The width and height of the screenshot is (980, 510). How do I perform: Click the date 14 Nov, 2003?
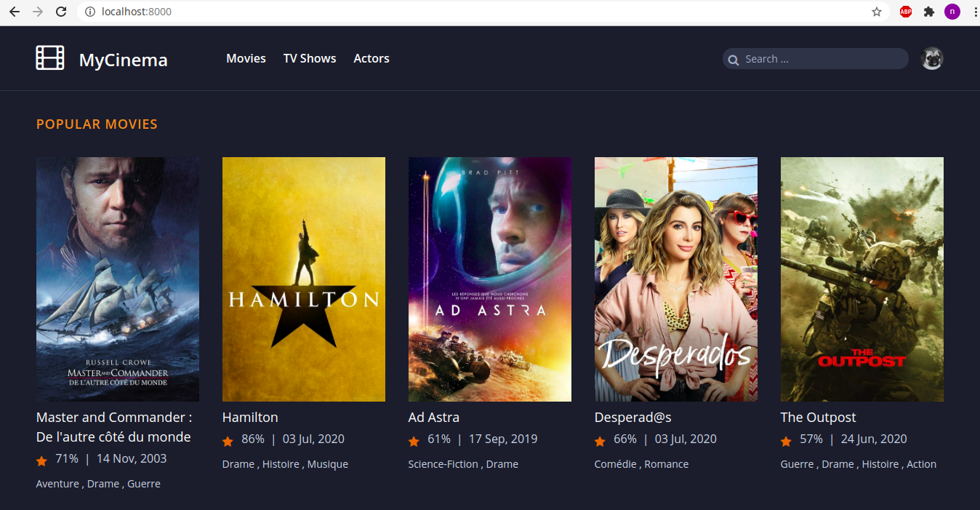[x=132, y=459]
